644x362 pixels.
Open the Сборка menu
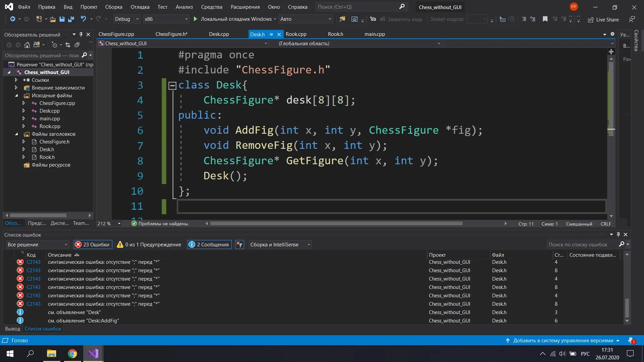pyautogui.click(x=113, y=7)
